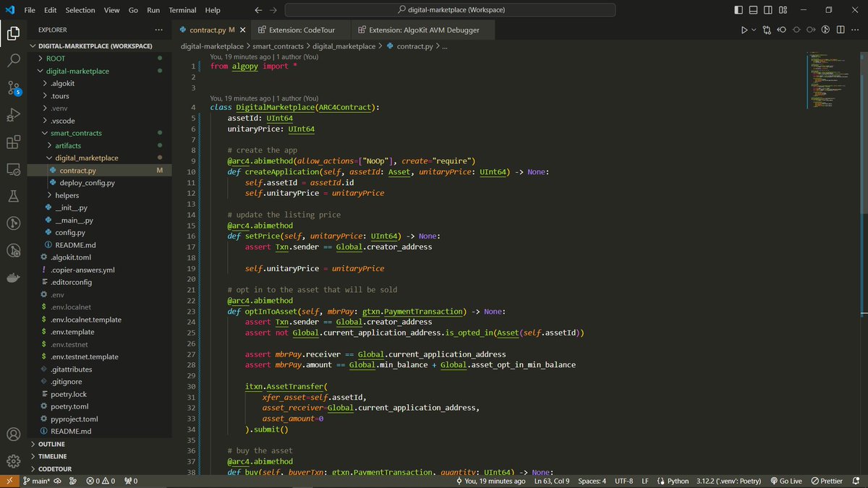868x488 pixels.
Task: Open the Explorer view in activity bar
Action: pyautogui.click(x=13, y=33)
